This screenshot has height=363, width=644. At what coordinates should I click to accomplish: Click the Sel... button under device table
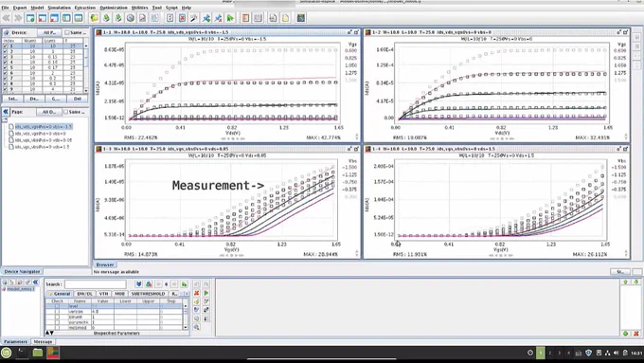pyautogui.click(x=12, y=100)
